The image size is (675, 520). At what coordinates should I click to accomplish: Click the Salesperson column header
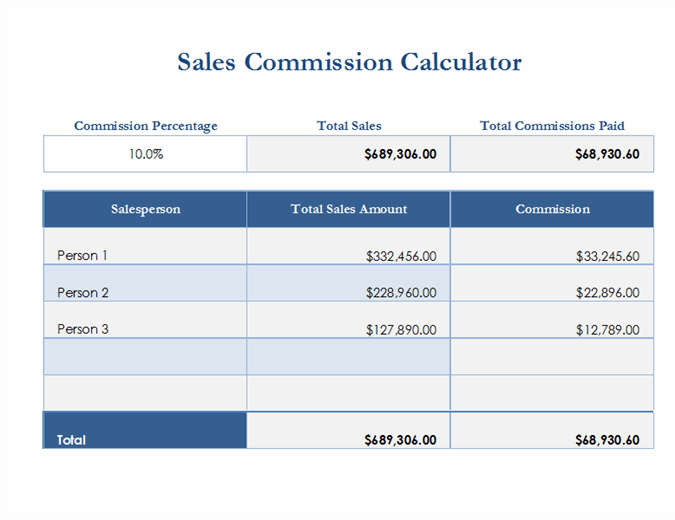point(145,209)
